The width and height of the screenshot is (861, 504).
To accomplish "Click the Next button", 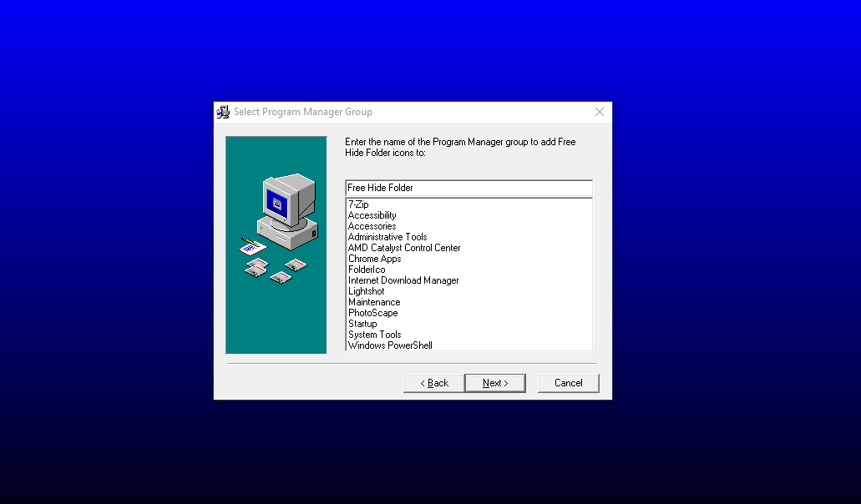I will [495, 383].
